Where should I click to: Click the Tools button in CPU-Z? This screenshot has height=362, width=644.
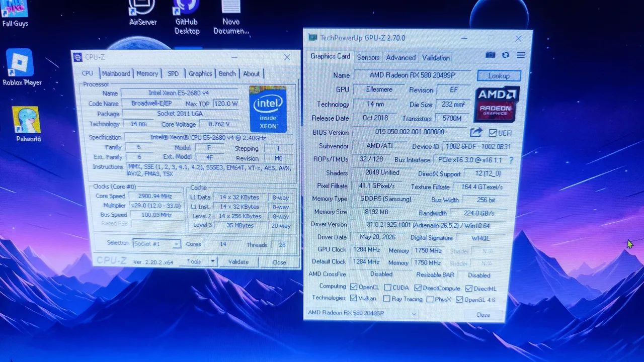click(x=194, y=261)
